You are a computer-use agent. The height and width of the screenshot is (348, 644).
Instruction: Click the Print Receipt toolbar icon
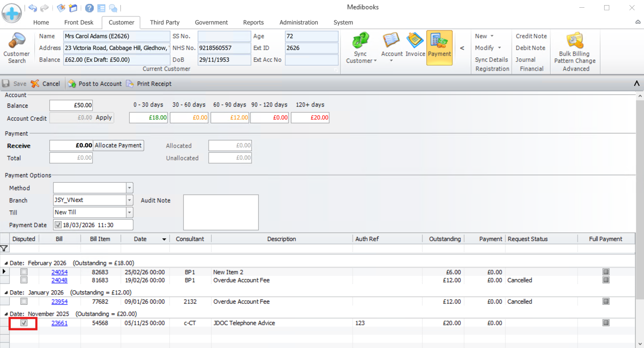(130, 84)
